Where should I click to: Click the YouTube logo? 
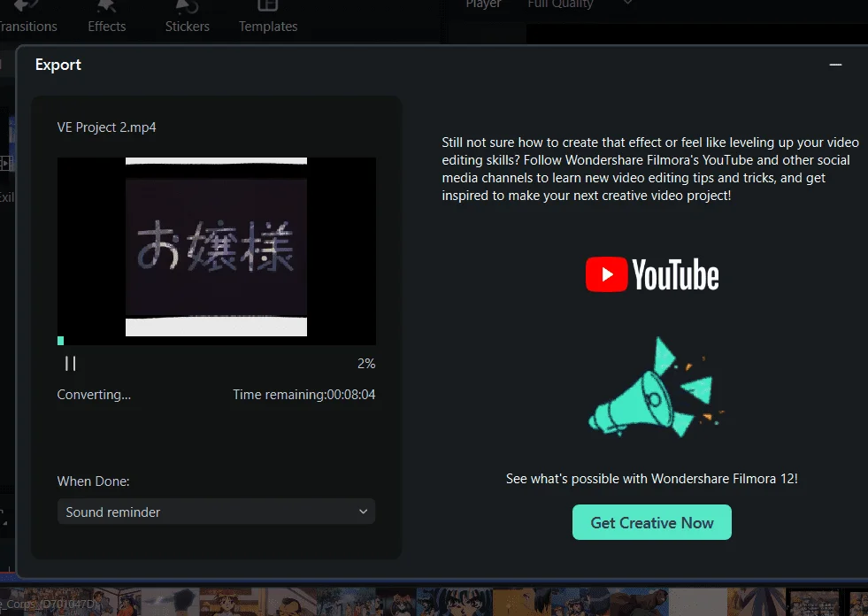(652, 274)
